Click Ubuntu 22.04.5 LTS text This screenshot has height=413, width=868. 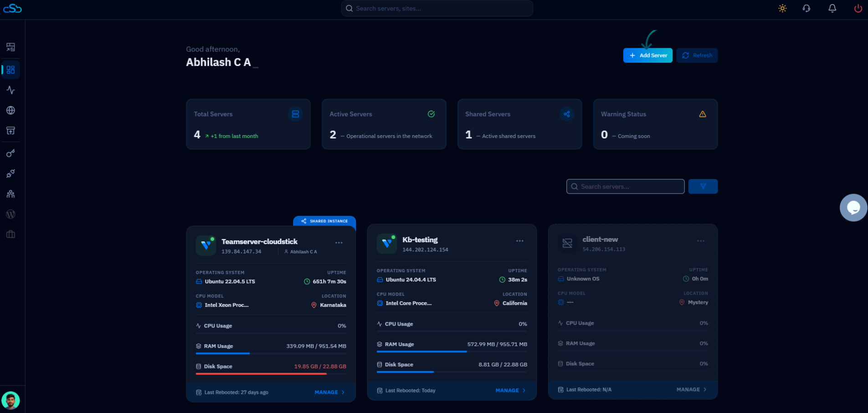click(230, 281)
